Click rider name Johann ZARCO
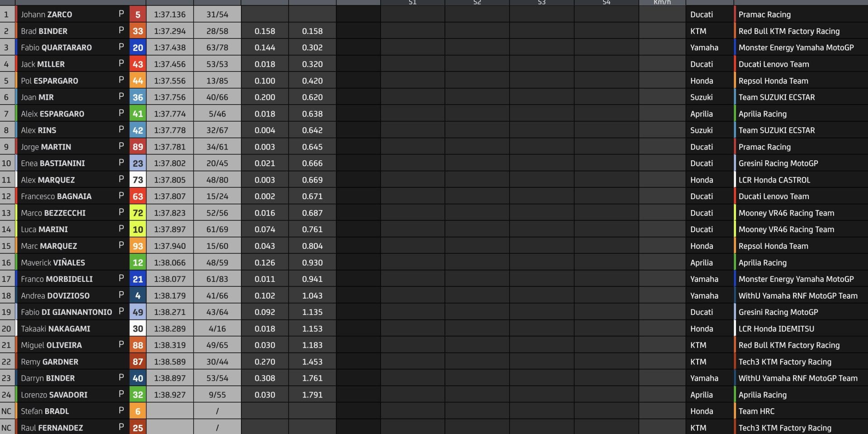This screenshot has width=868, height=434. point(46,14)
